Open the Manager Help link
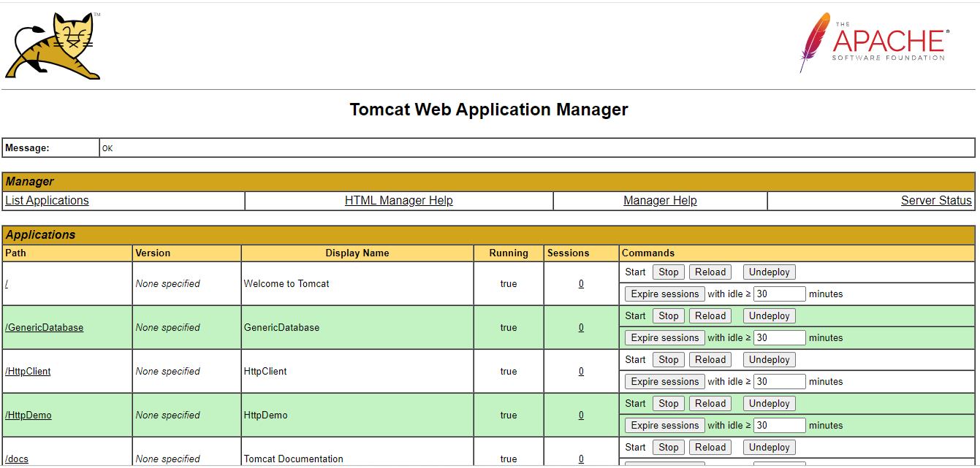The image size is (980, 468). (x=660, y=201)
